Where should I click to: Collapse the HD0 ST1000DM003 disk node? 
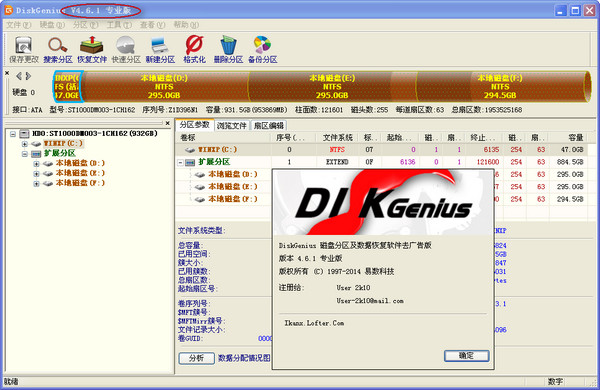point(13,134)
